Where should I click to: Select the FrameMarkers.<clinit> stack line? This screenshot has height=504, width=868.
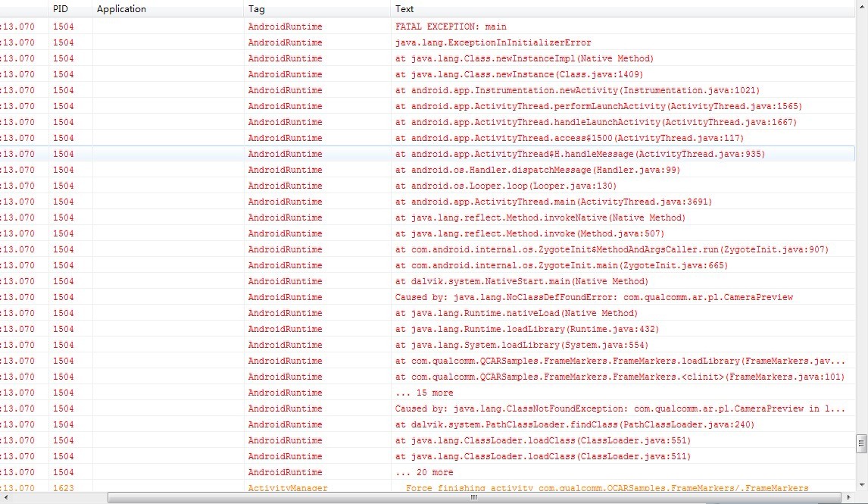pos(427,377)
